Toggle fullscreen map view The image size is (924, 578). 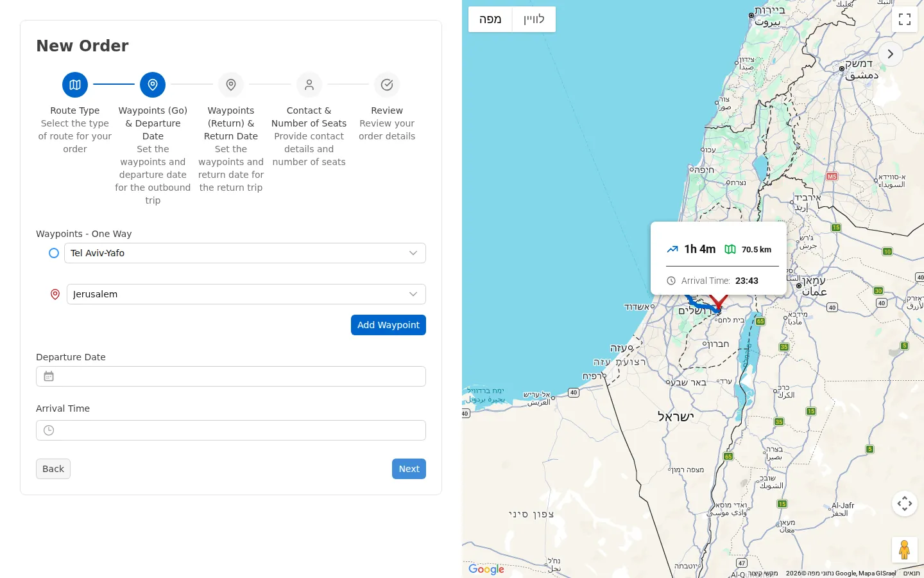click(905, 19)
